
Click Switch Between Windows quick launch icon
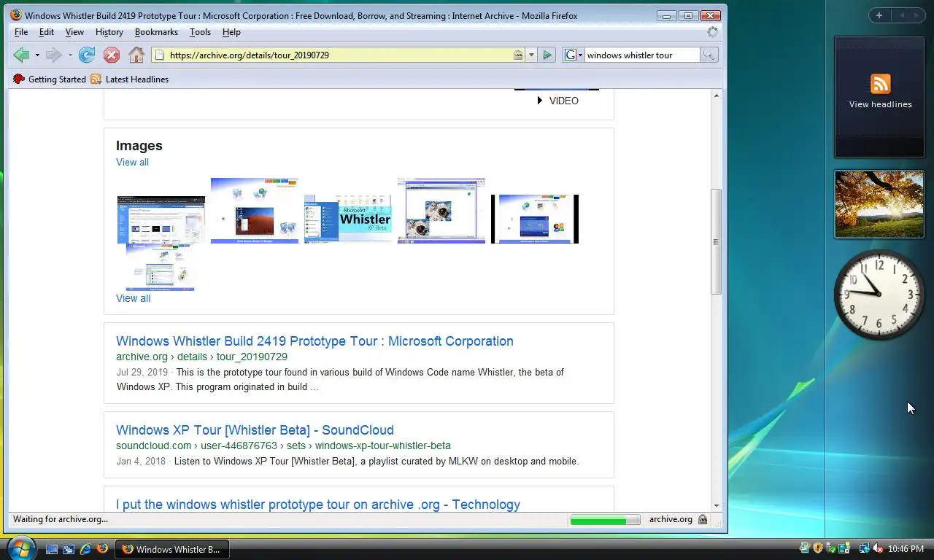[x=69, y=549]
